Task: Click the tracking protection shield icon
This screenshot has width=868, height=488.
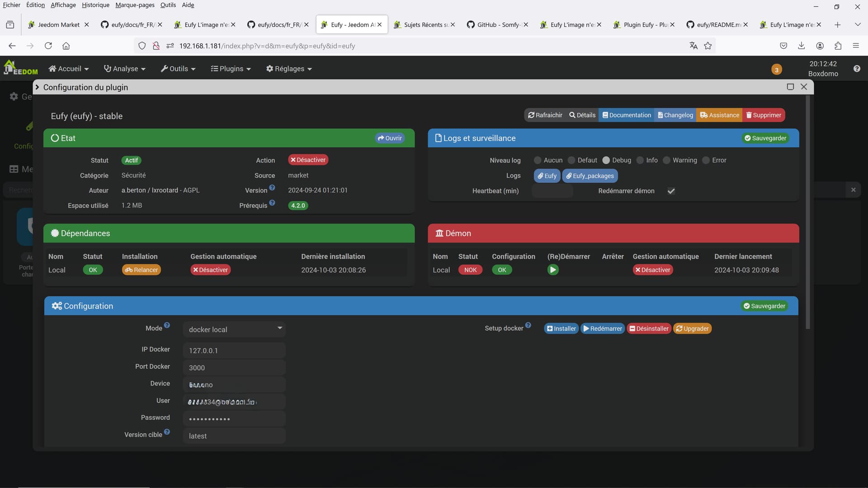Action: click(142, 46)
